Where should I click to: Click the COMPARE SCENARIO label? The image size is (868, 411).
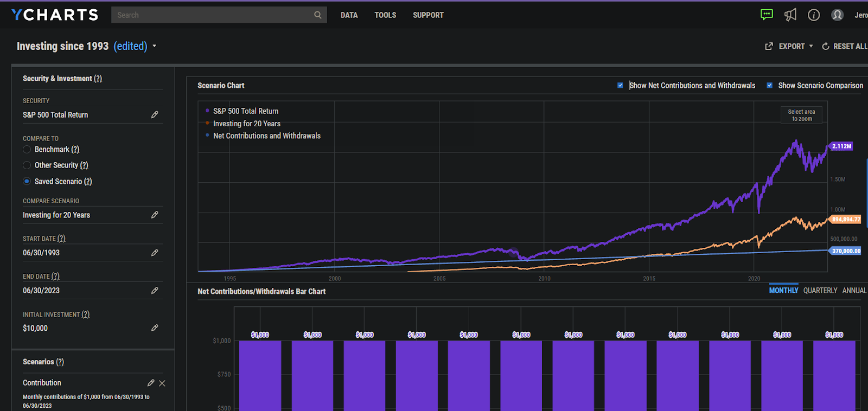tap(51, 201)
